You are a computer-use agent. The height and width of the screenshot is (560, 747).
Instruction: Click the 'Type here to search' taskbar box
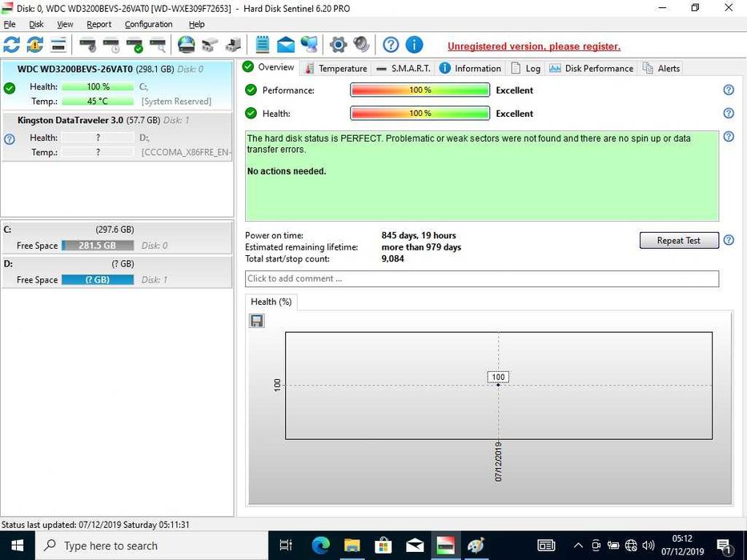[151, 546]
